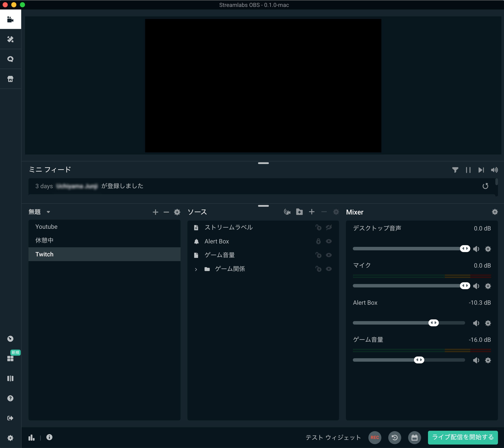Select the 休憩中 scene
The height and width of the screenshot is (448, 504).
(104, 240)
